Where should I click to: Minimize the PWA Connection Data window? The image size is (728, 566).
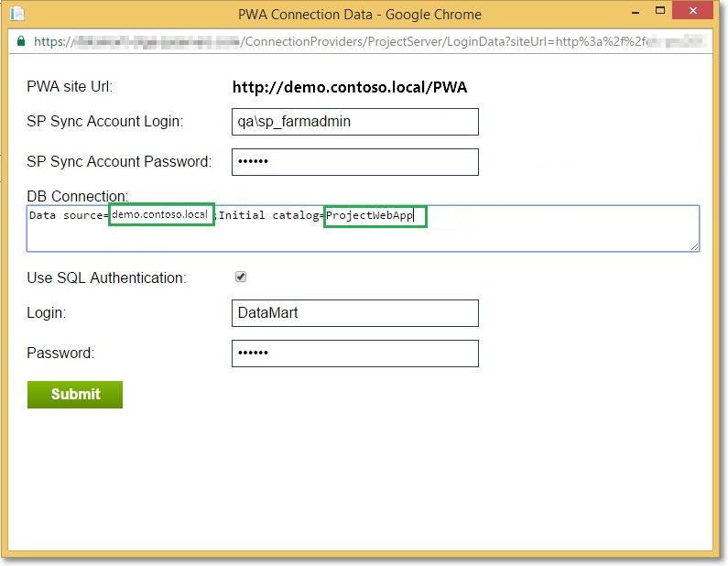click(x=636, y=12)
